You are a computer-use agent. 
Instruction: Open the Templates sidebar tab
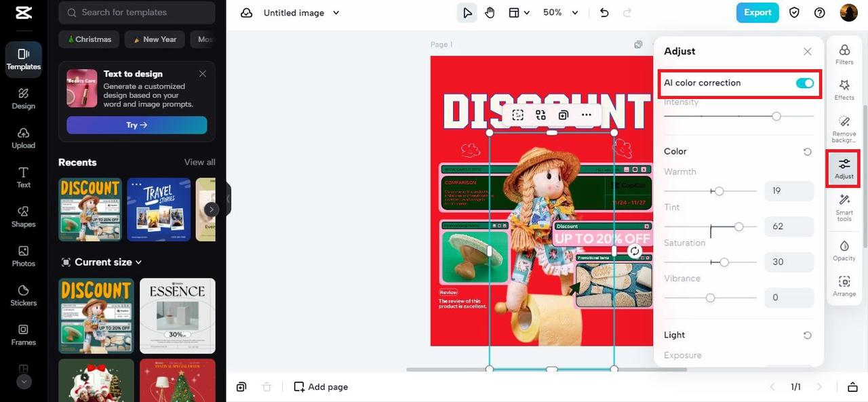[x=24, y=59]
